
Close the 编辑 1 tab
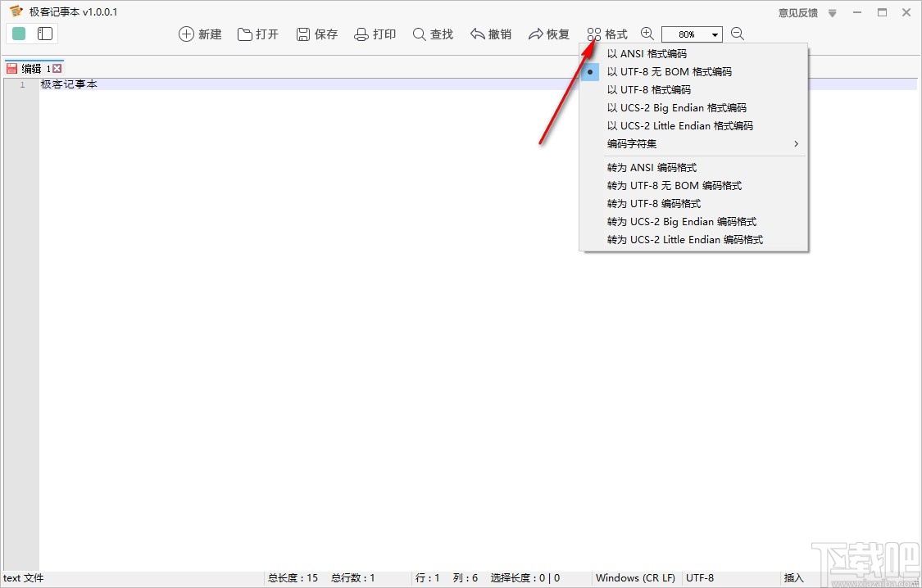tap(57, 69)
